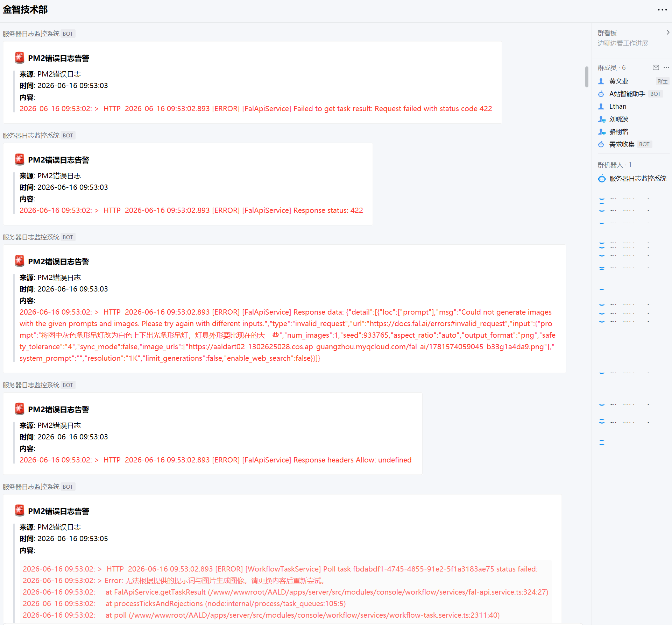Click sender name above the 'Response status: 422' alert
Screen dimensions: 672x625
click(31, 135)
